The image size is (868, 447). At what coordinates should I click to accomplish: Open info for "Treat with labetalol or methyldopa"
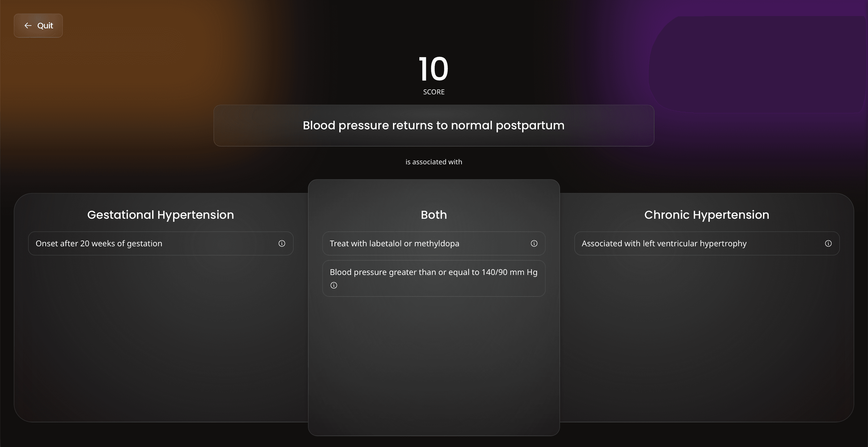click(x=534, y=243)
